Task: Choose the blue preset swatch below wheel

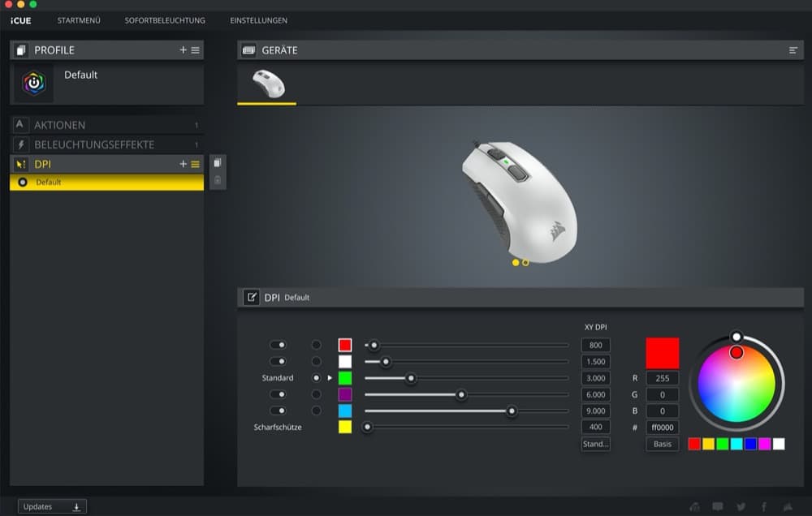Action: pos(750,444)
